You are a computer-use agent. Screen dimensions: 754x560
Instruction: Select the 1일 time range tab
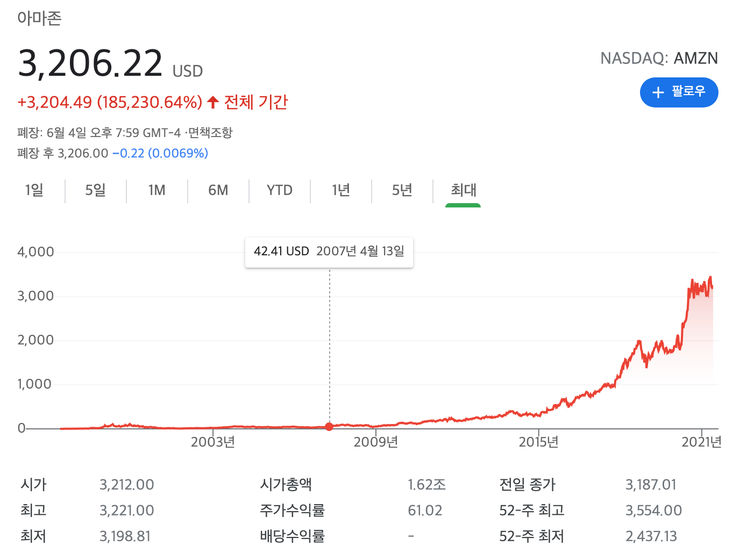34,190
